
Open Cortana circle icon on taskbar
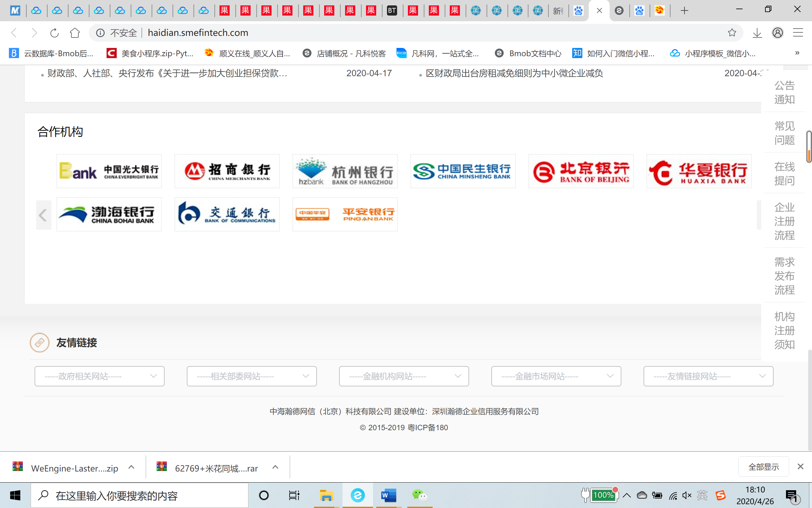click(x=264, y=496)
